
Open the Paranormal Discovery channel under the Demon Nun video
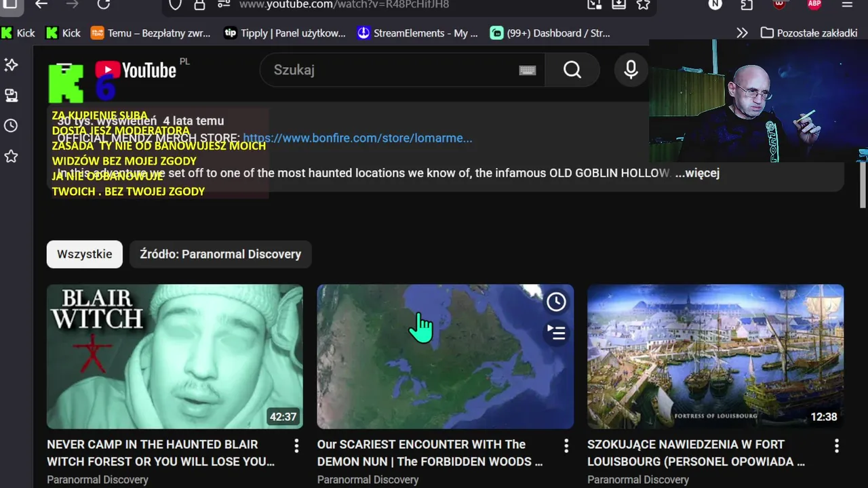click(368, 480)
